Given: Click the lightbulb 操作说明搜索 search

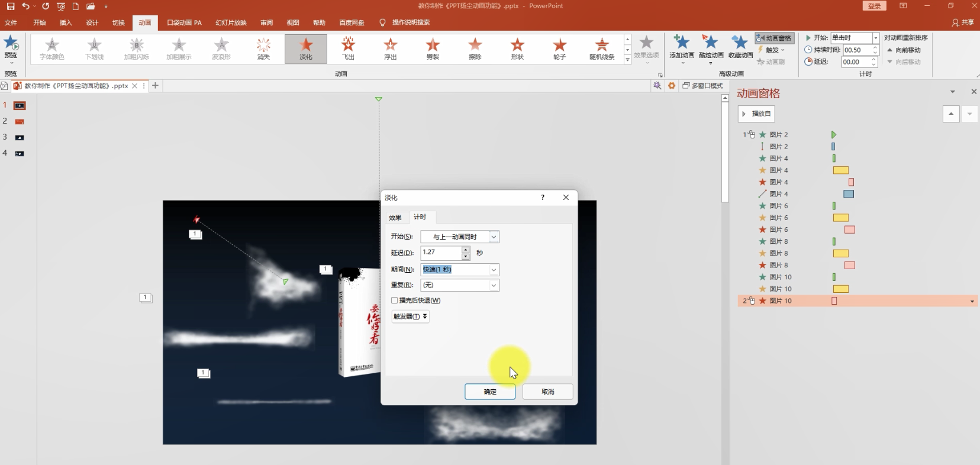Looking at the screenshot, I should pyautogui.click(x=405, y=22).
